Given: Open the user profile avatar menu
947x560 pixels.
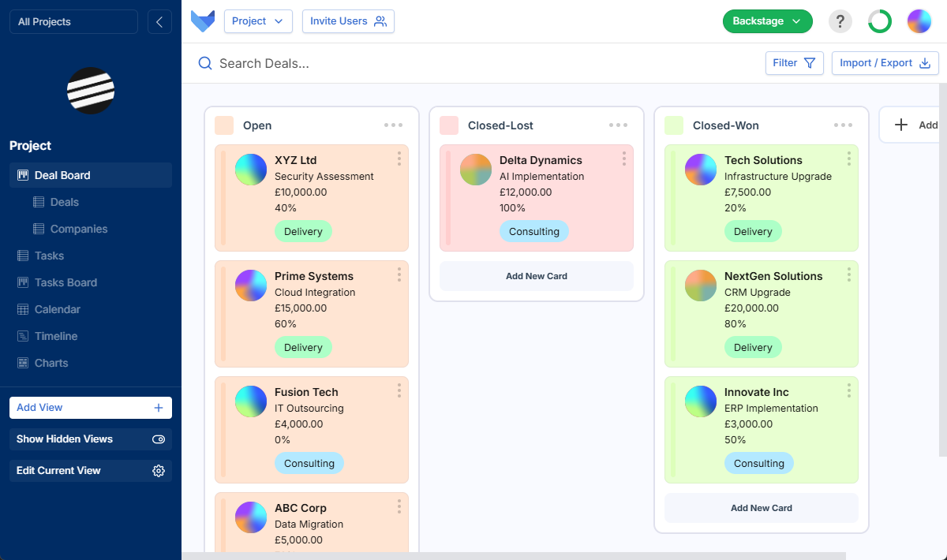Looking at the screenshot, I should pyautogui.click(x=919, y=21).
